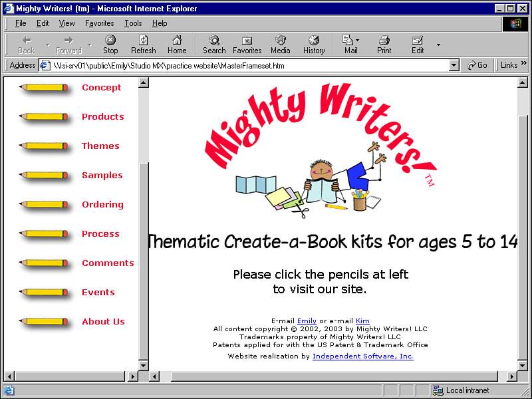Click the pencil icon beside About Us

tap(43, 321)
